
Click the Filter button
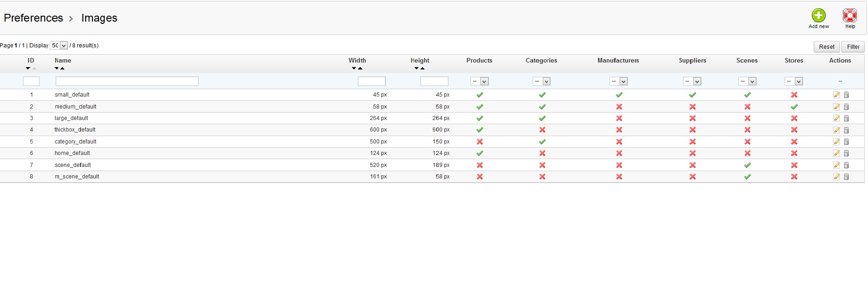click(x=853, y=46)
